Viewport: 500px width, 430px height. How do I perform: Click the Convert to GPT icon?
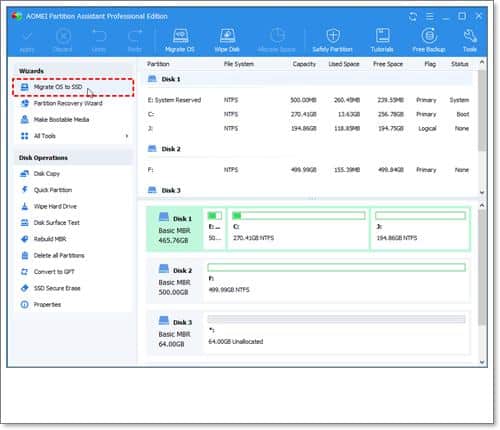25,272
